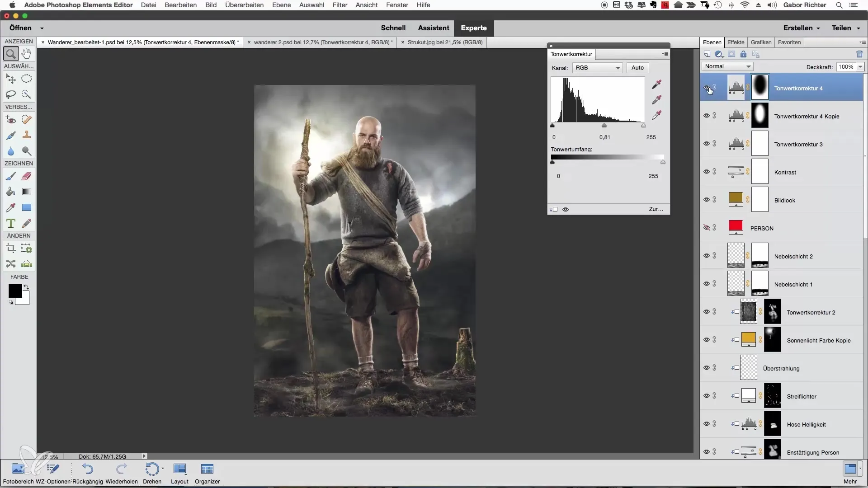Click the midtone gamma slider handle
This screenshot has width=868, height=488.
pyautogui.click(x=604, y=126)
